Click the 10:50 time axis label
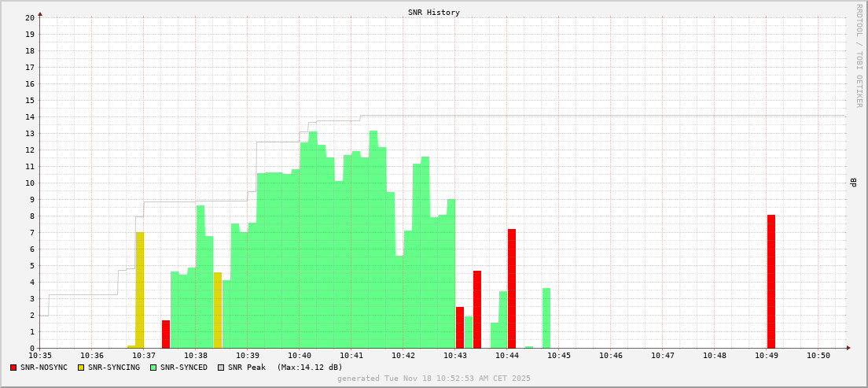The image size is (868, 388). (x=818, y=356)
